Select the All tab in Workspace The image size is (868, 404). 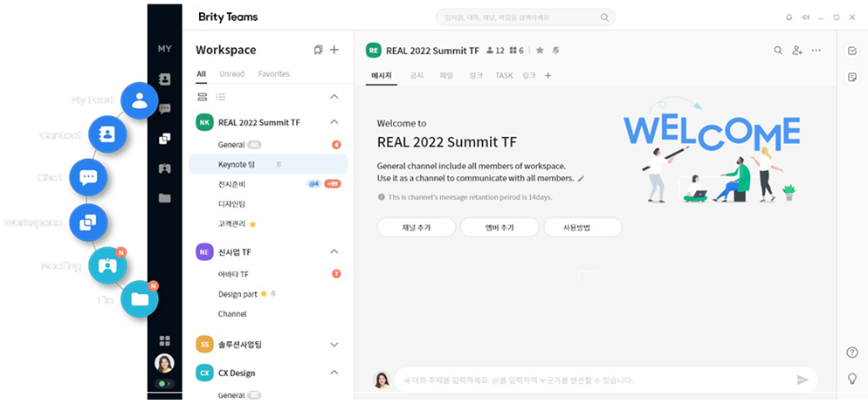[201, 73]
